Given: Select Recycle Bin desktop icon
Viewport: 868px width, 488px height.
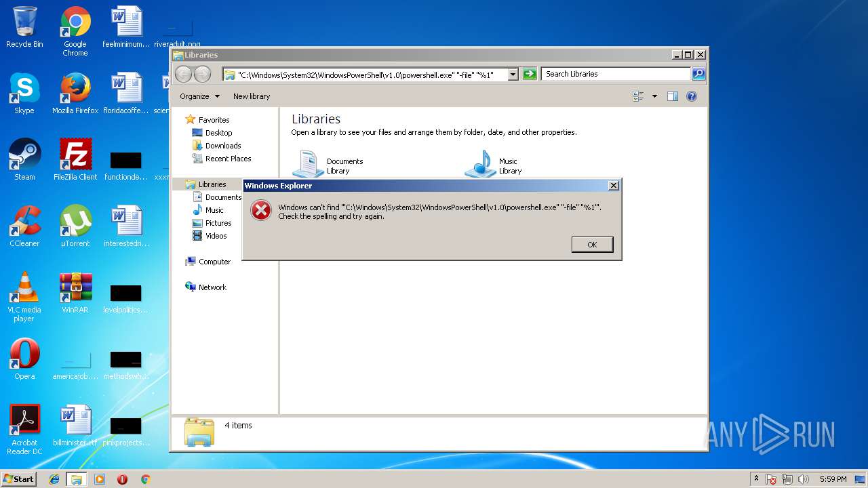Looking at the screenshot, I should pos(24,27).
